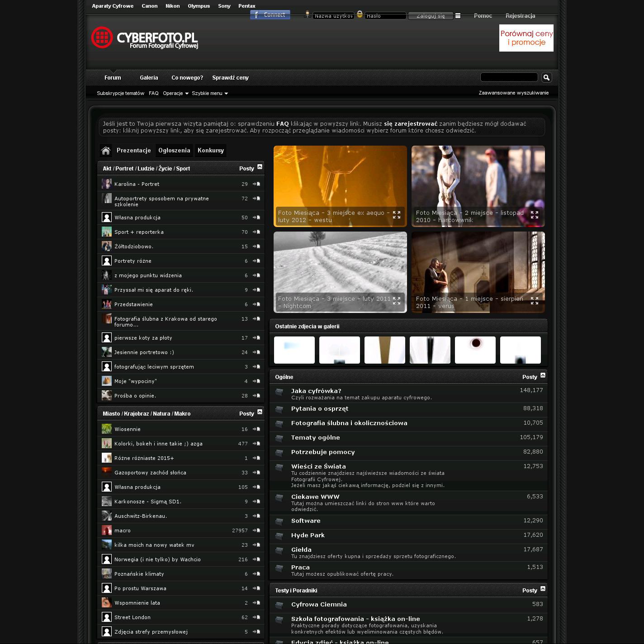
Task: Click the Jaka cyfrówka forum folder icon
Action: pyautogui.click(x=279, y=392)
